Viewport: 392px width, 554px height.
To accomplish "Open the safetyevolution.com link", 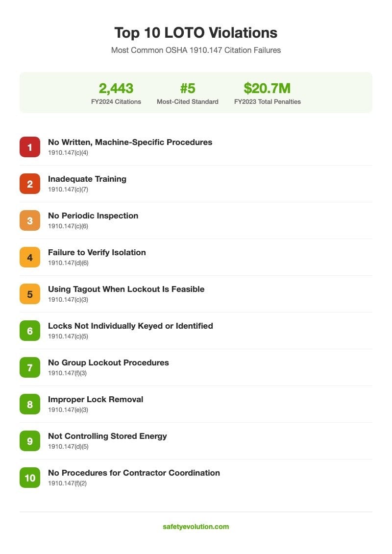I will 196,527.
